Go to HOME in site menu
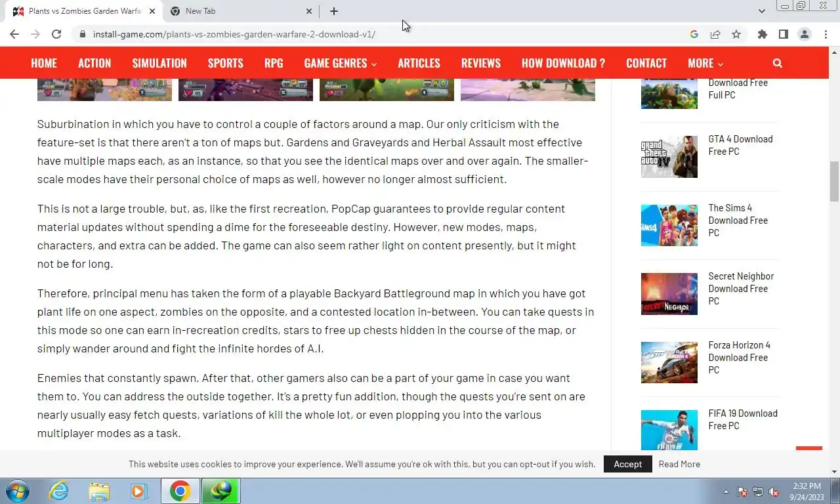 click(44, 63)
